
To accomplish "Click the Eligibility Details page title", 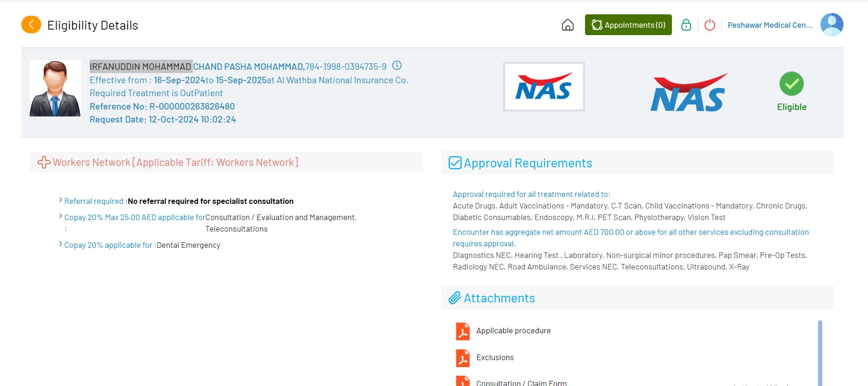I will (93, 25).
